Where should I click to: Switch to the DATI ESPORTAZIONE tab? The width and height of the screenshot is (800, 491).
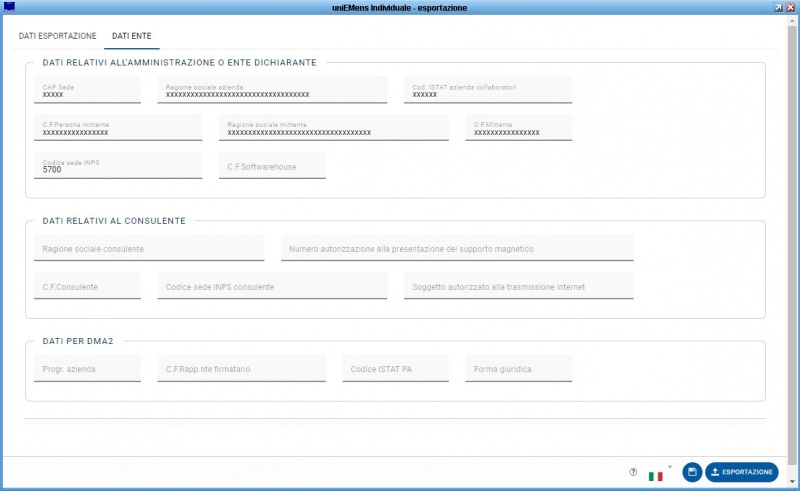(58, 36)
